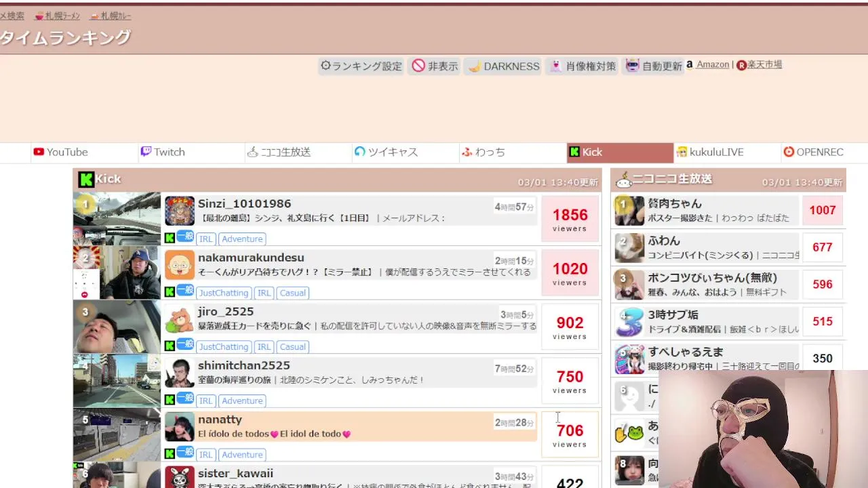Click nakamurakundesu avatar icon
Screen dimensions: 868x488
point(180,265)
